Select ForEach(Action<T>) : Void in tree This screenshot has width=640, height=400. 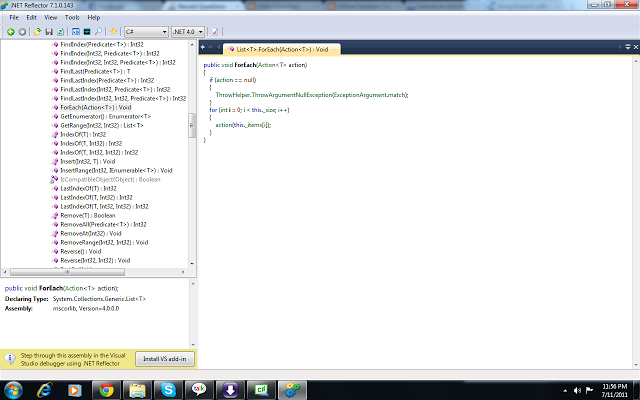[96, 107]
